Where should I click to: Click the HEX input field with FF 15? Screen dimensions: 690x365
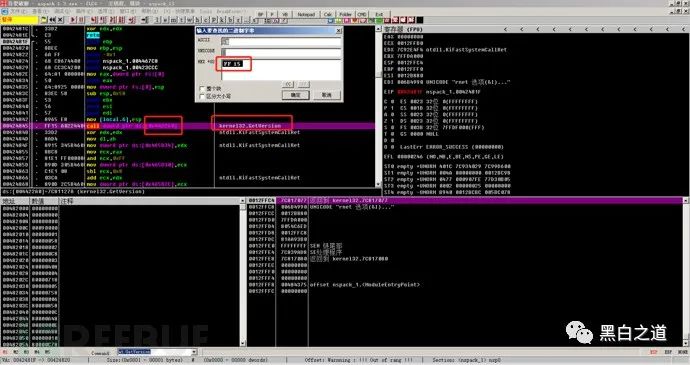[x=281, y=70]
